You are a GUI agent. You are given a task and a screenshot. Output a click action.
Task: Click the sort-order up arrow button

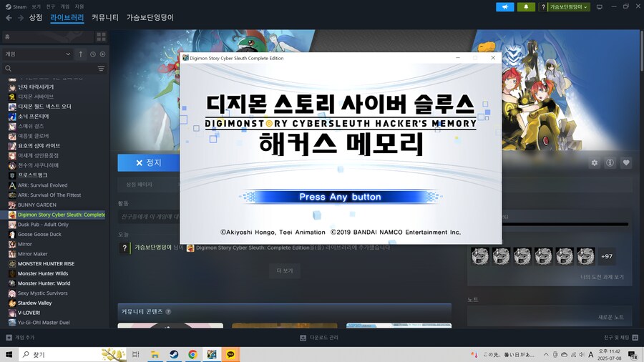tap(80, 54)
